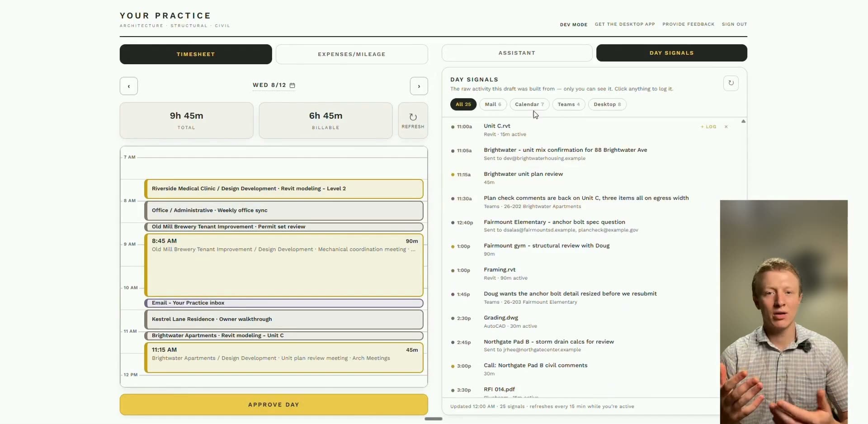The image size is (868, 424).
Task: Filter signals by Calendar
Action: (529, 104)
